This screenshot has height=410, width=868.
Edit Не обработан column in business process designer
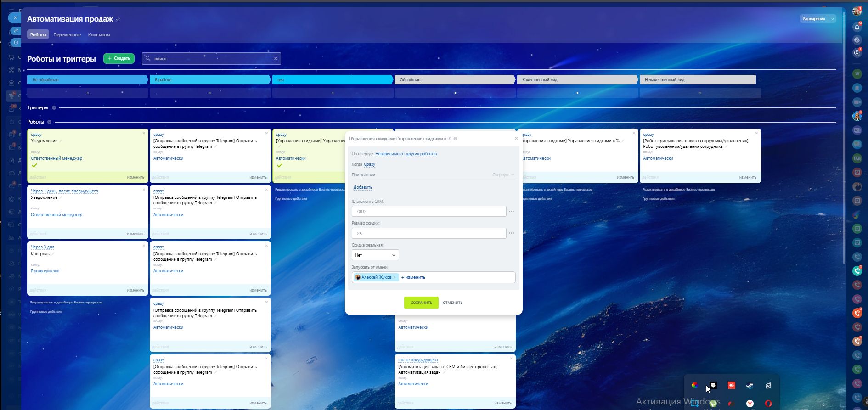(x=66, y=303)
